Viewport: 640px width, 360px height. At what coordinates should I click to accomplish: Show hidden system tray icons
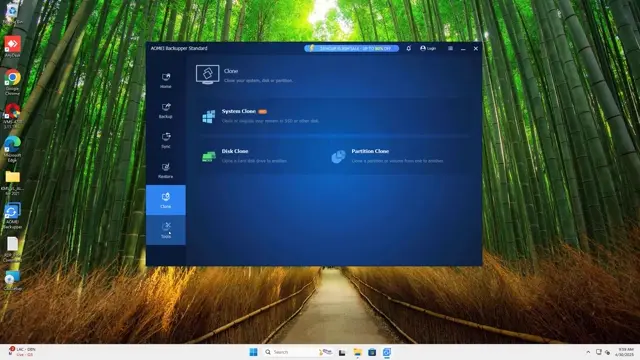point(588,352)
